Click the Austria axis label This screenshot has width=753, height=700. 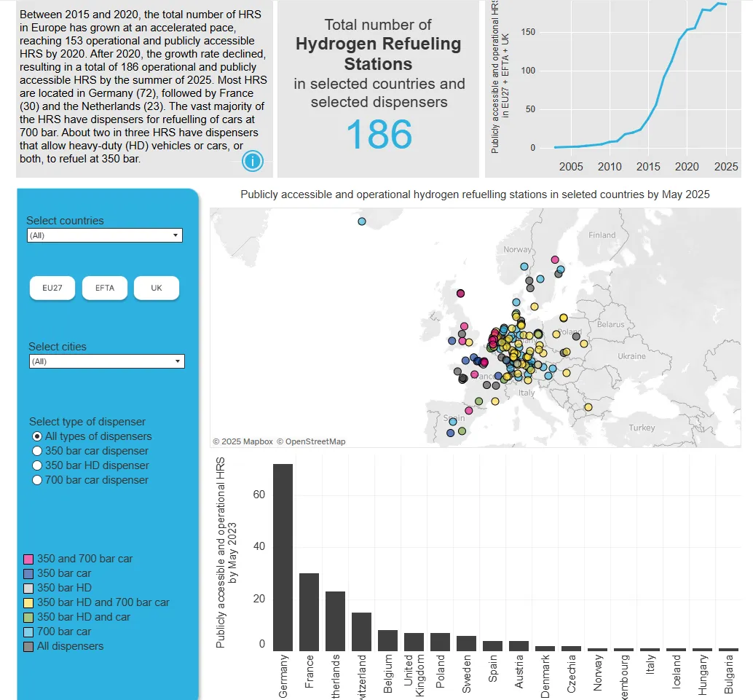tap(519, 671)
